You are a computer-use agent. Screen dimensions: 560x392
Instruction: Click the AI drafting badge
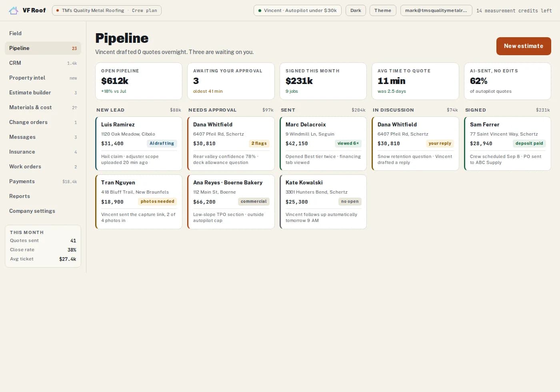point(162,144)
